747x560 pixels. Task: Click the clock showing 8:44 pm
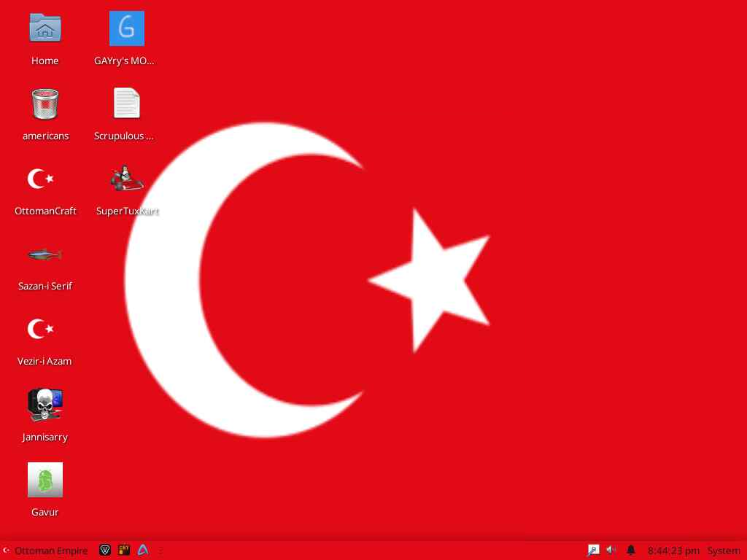coord(673,551)
